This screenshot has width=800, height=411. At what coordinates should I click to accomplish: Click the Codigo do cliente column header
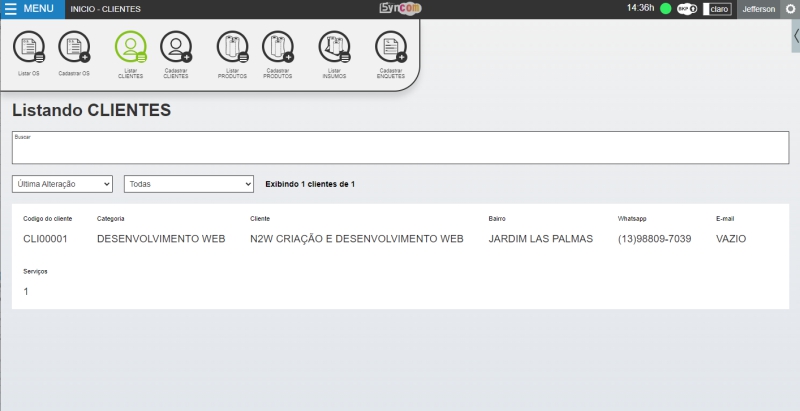coord(47,219)
